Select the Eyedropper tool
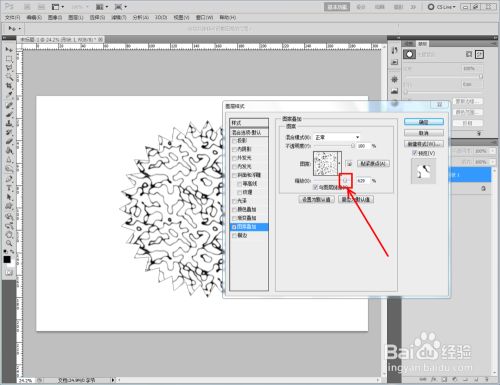Viewport: 500px width, 385px height. pos(9,96)
